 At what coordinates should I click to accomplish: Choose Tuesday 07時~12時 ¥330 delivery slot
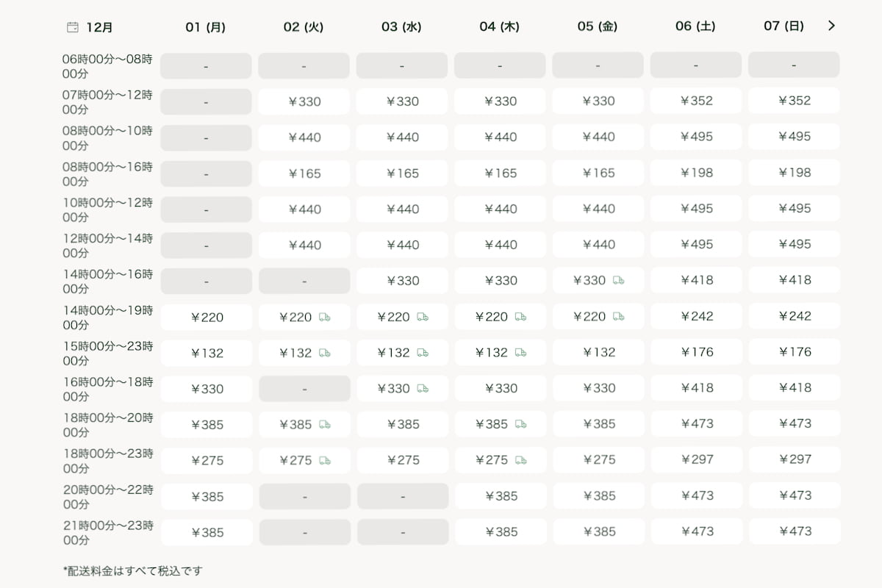click(304, 101)
